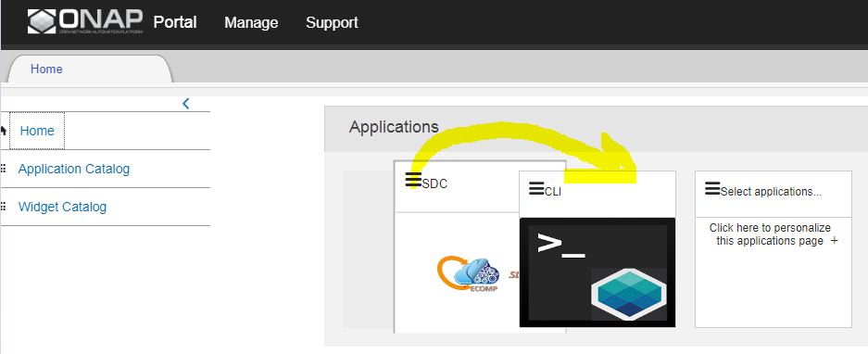This screenshot has height=354, width=868.
Task: Click the Portal header title
Action: click(175, 22)
